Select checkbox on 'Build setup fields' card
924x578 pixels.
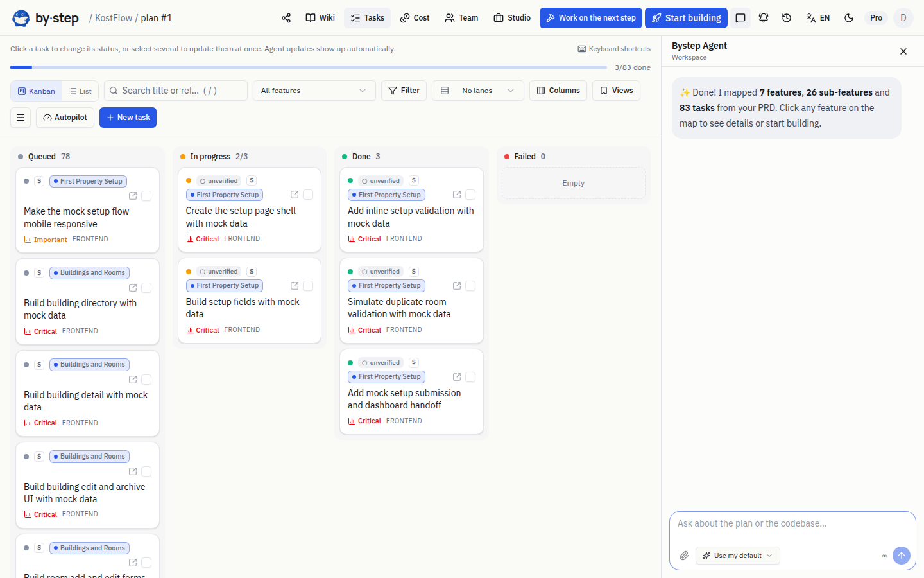[x=308, y=286]
